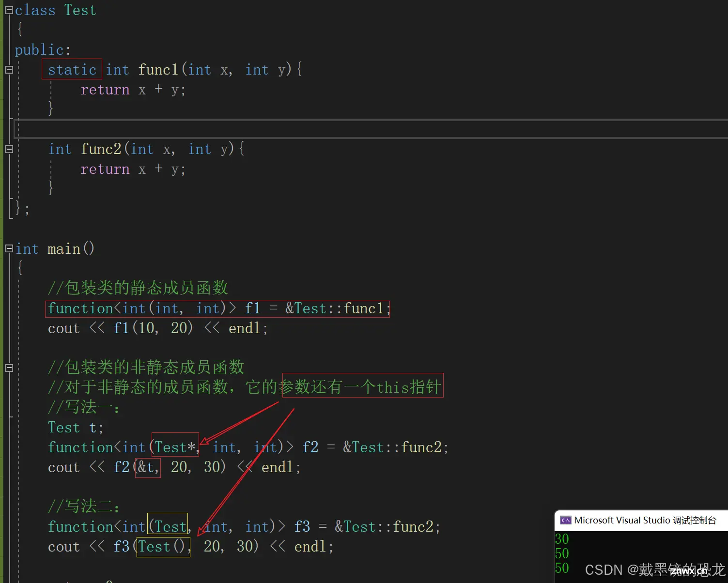Click the debug console window icon
This screenshot has height=583, width=728.
coord(565,521)
